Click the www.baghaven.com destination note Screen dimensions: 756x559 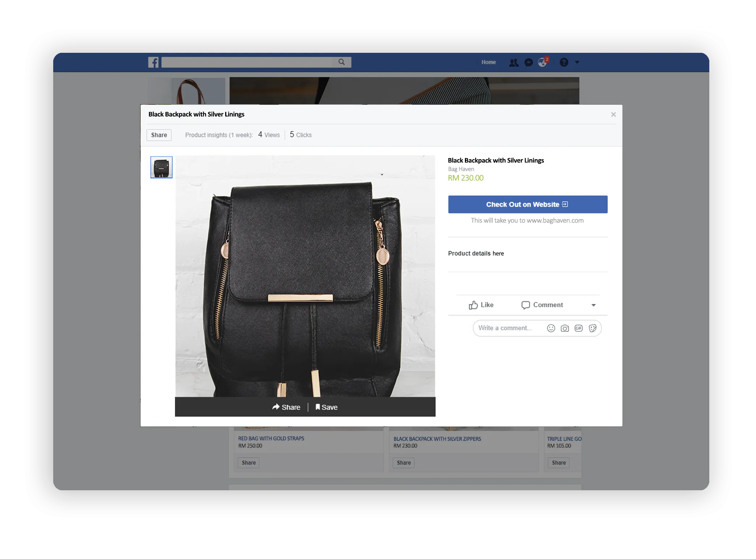[527, 221]
